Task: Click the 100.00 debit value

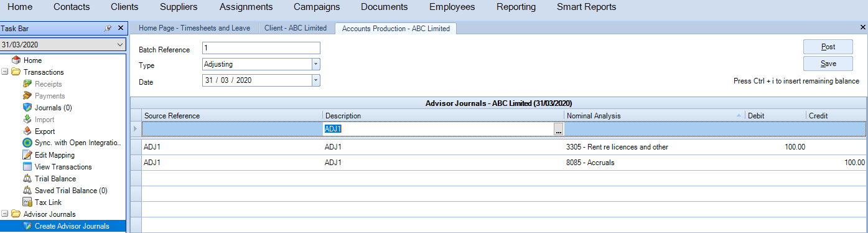Action: (795, 147)
